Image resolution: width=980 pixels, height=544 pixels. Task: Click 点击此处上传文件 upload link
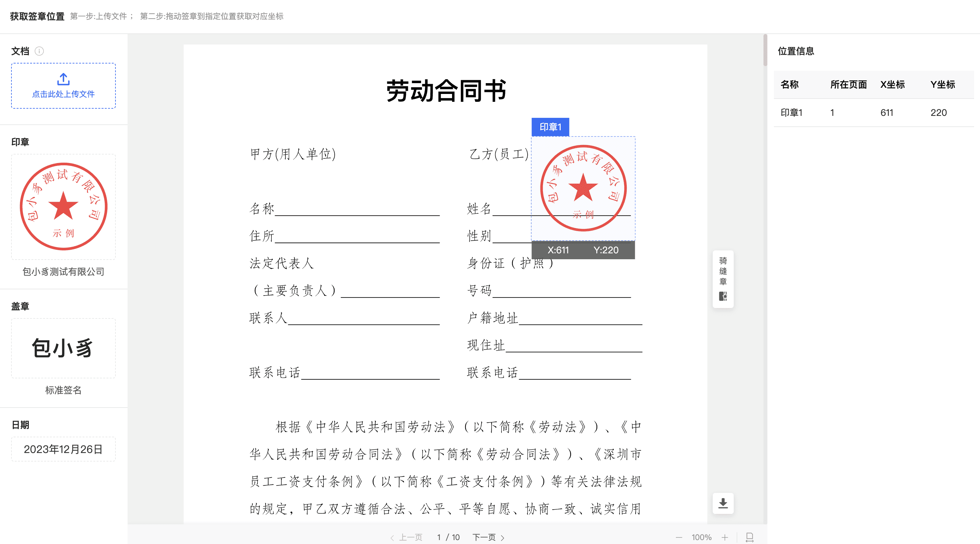coord(63,94)
